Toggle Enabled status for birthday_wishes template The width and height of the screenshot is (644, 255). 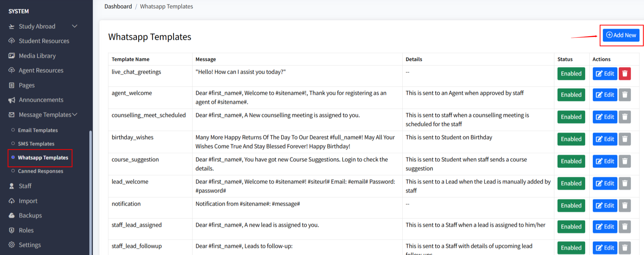click(571, 139)
